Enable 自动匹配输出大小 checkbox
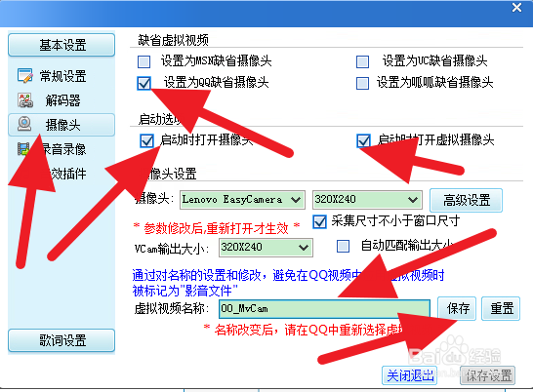 coord(343,246)
